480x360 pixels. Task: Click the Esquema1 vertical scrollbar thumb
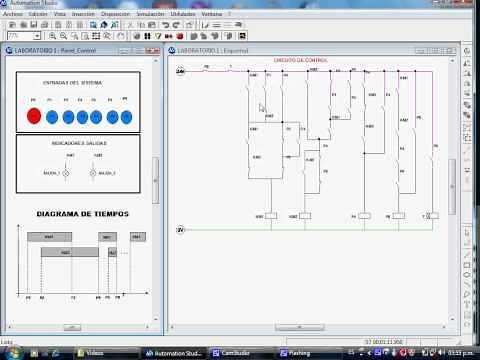coord(452,187)
